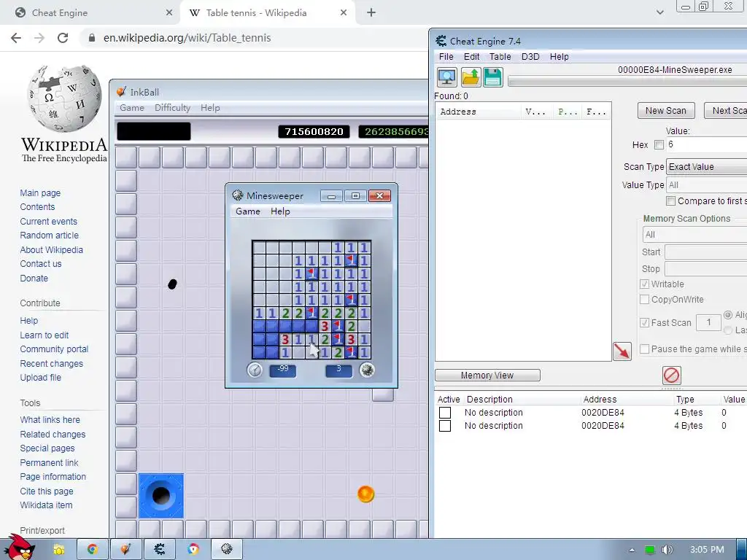Click the New Scan button
The height and width of the screenshot is (560, 747).
tap(666, 111)
